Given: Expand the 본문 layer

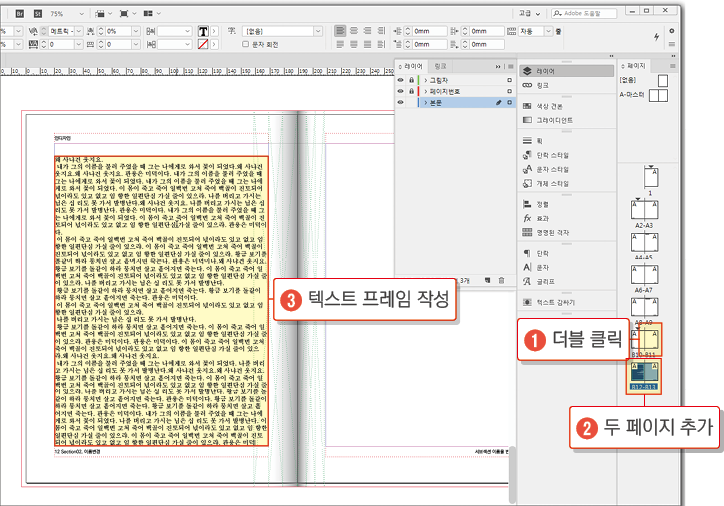Looking at the screenshot, I should pos(426,102).
